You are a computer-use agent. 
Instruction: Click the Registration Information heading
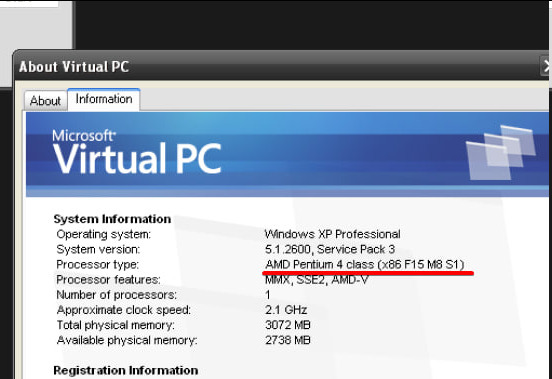pyautogui.click(x=126, y=371)
